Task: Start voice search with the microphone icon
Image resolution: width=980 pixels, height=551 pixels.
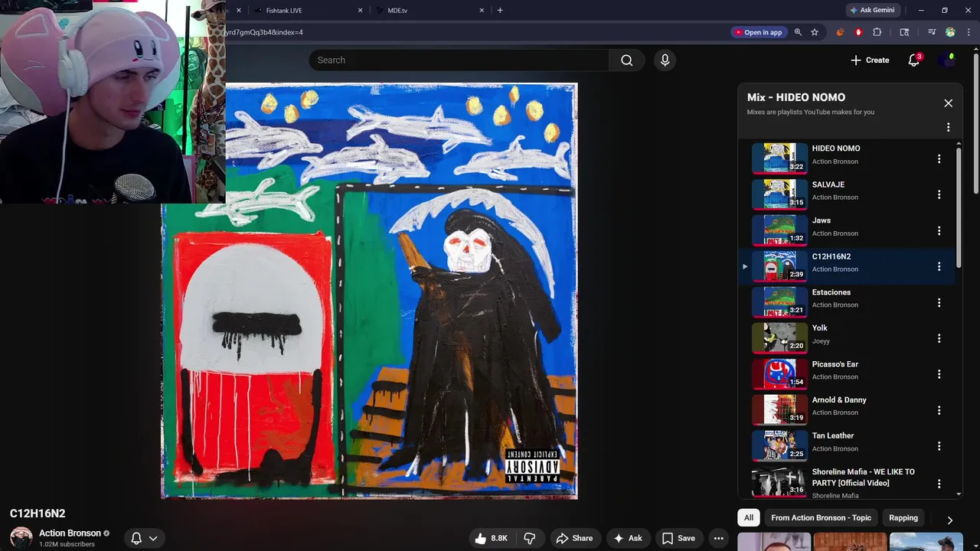Action: [x=665, y=60]
